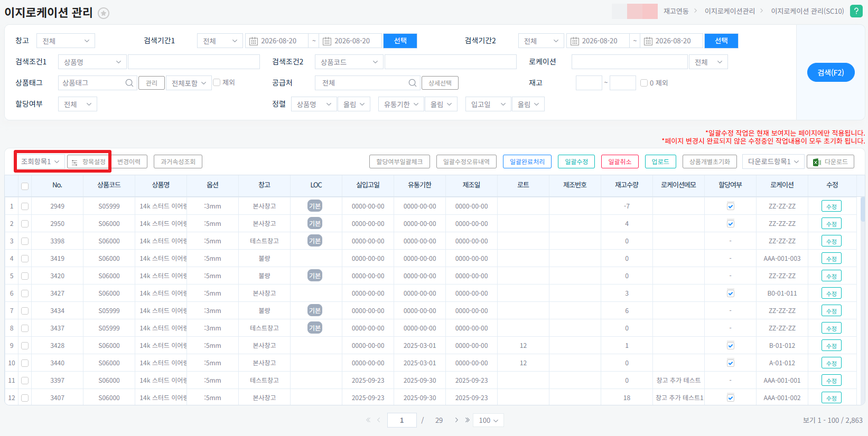This screenshot has width=868, height=436.
Task: Go to next page arrow
Action: [456, 420]
